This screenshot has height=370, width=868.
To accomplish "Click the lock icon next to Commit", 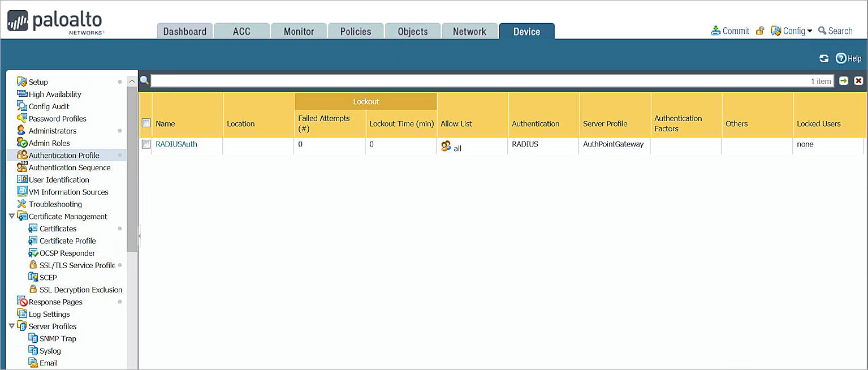I will pyautogui.click(x=759, y=31).
